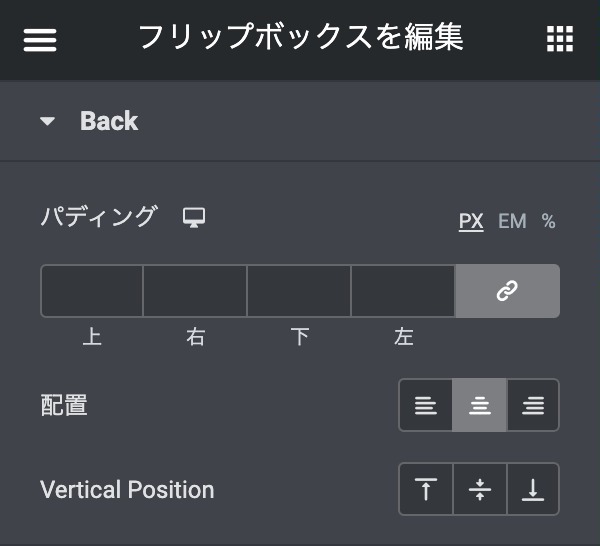Viewport: 600px width, 546px height.
Task: Select percent padding unit
Action: click(549, 221)
